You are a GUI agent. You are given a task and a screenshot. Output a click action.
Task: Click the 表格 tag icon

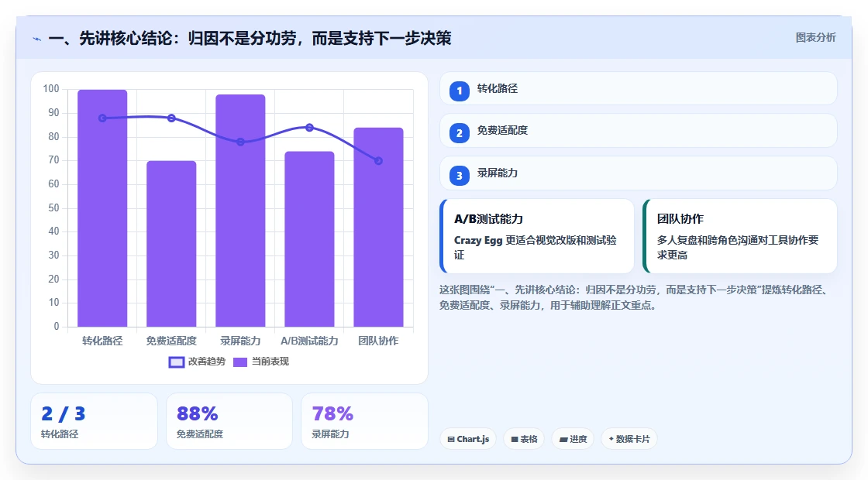point(515,439)
